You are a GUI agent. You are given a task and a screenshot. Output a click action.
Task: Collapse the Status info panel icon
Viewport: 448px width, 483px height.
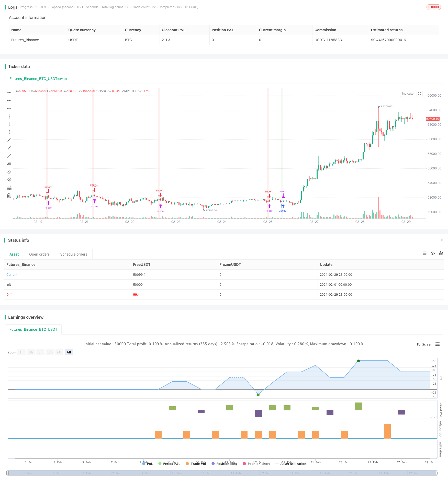click(x=442, y=240)
